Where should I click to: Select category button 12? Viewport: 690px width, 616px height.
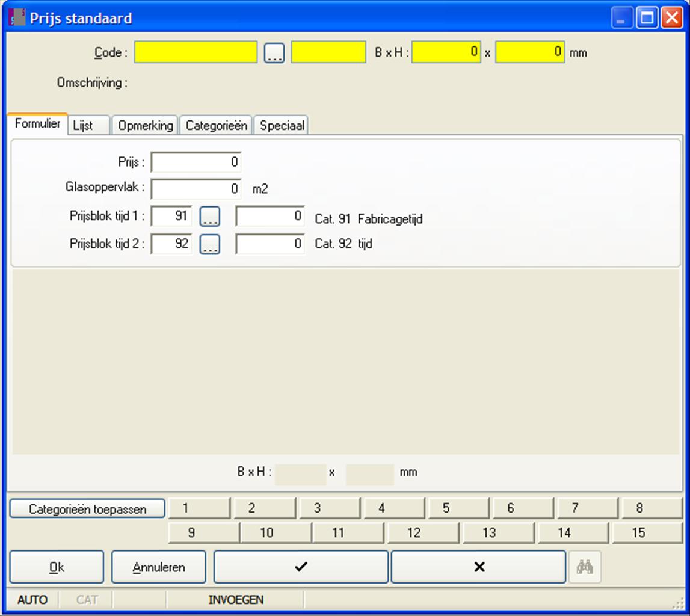(x=424, y=533)
